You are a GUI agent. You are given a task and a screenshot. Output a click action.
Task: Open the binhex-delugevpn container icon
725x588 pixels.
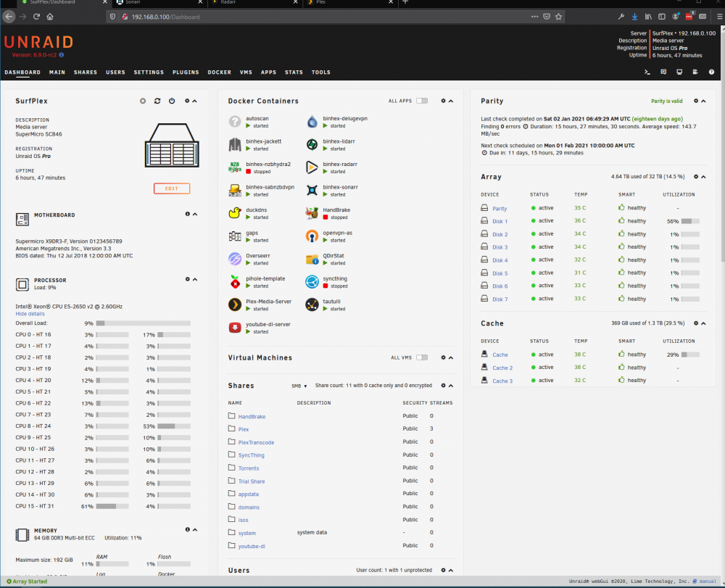tap(312, 122)
